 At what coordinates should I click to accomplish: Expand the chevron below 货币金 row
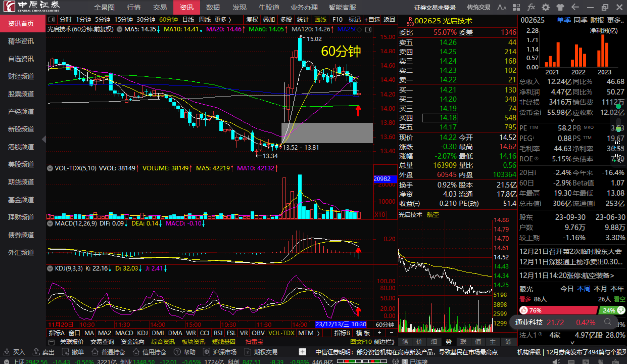pos(572,120)
